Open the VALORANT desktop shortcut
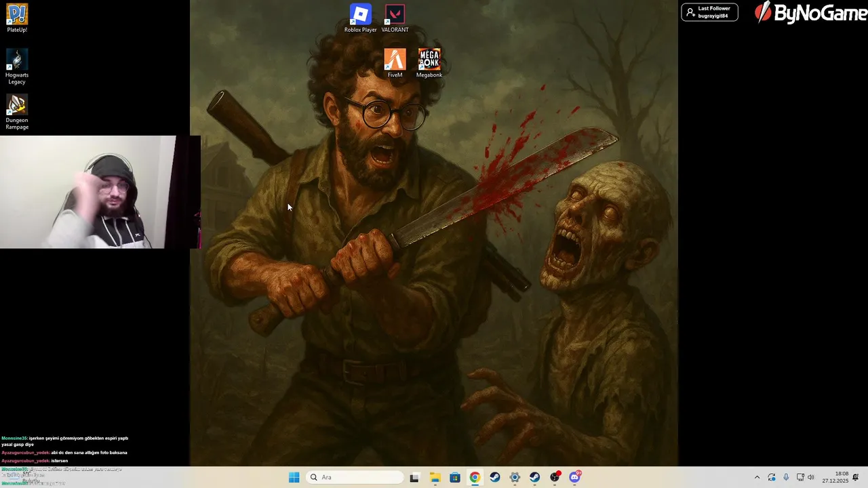Viewport: 868px width, 488px height. point(395,18)
